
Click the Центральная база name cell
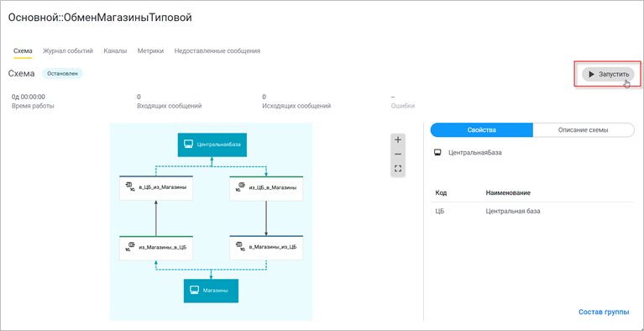click(x=513, y=212)
